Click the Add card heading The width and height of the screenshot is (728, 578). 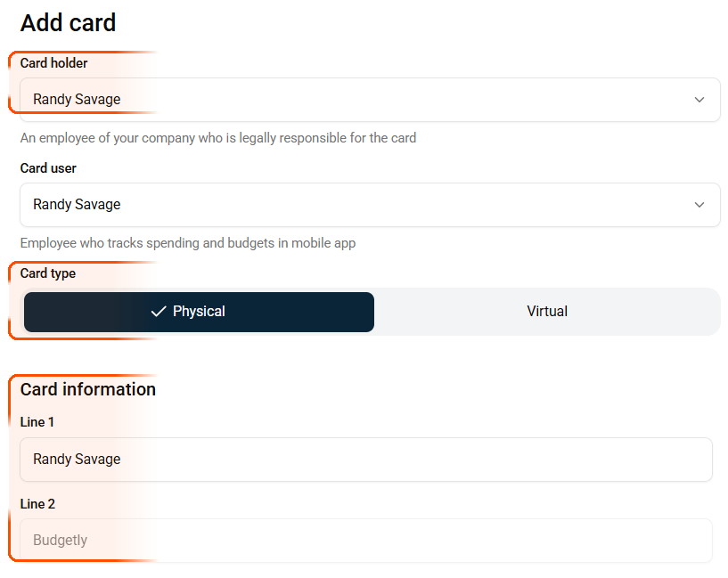point(69,23)
